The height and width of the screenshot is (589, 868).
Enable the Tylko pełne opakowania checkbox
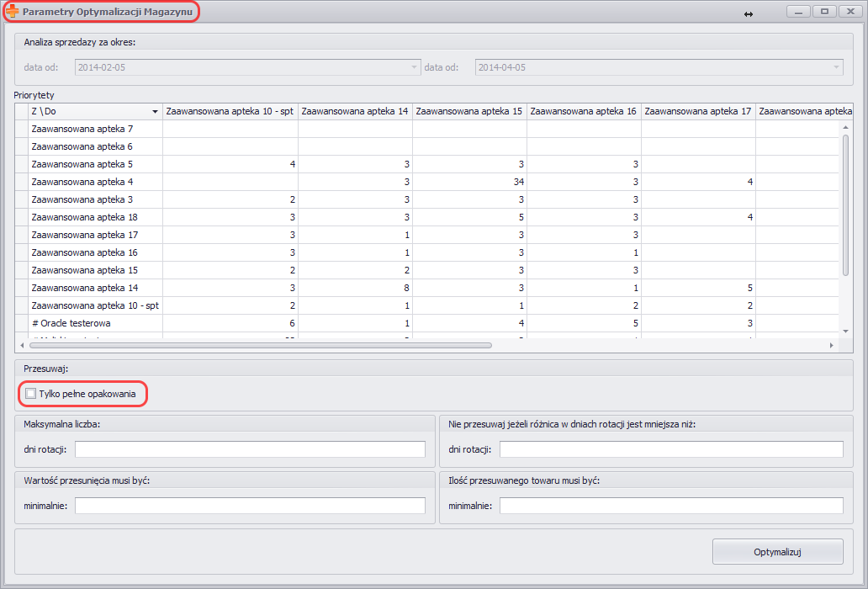(x=31, y=394)
